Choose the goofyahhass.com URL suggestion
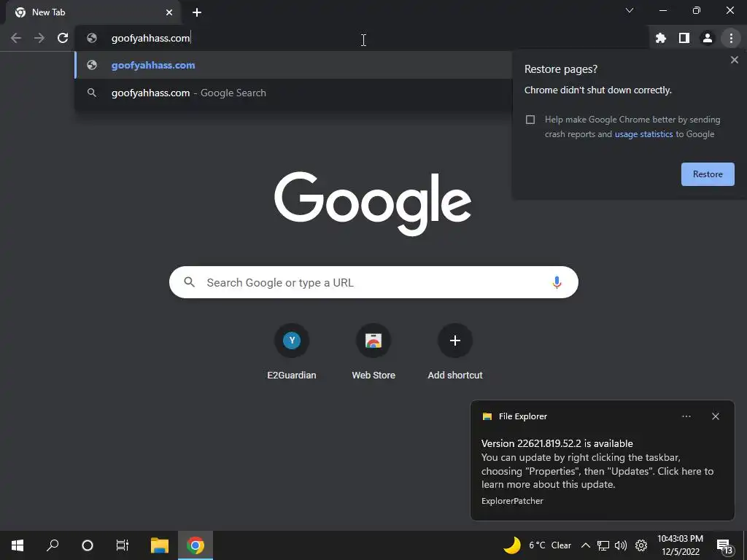This screenshot has height=560, width=747. 293,65
